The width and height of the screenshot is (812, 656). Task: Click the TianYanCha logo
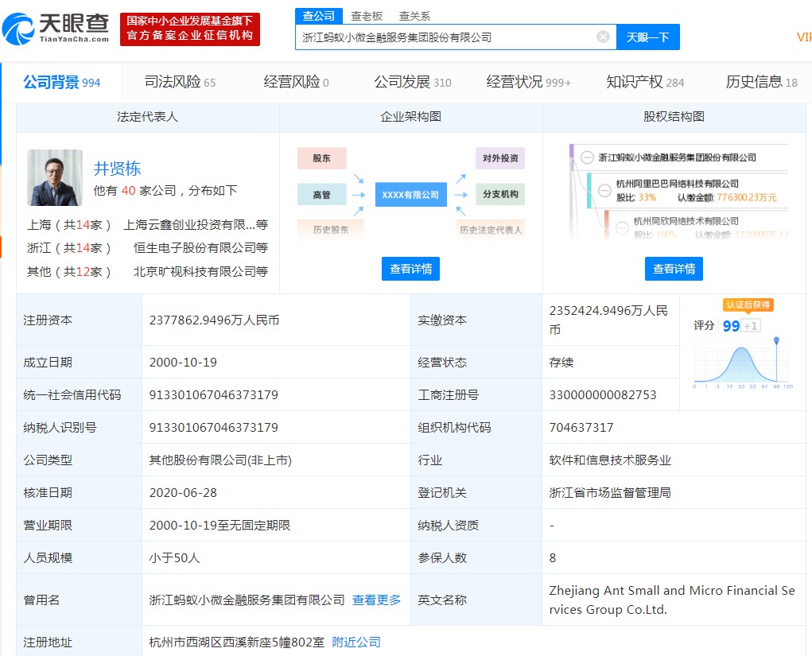[56, 29]
